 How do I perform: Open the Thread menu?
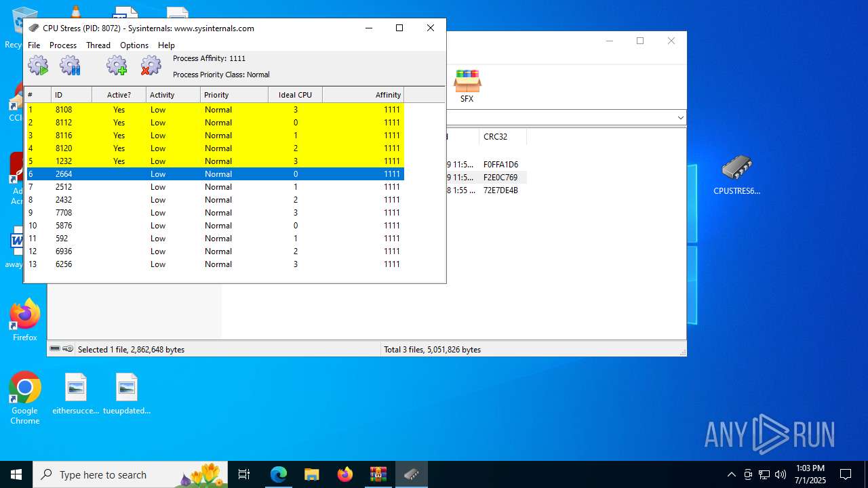click(x=98, y=45)
